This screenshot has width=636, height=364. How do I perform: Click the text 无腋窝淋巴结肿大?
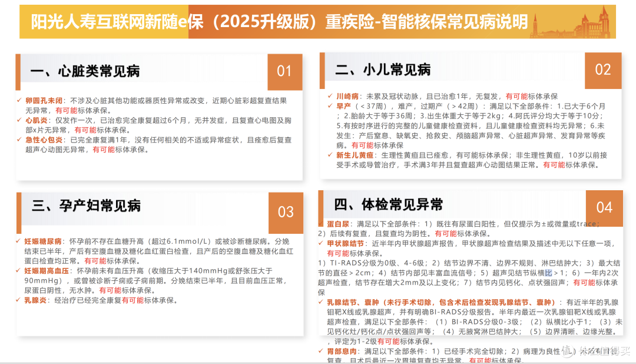pos(488,332)
